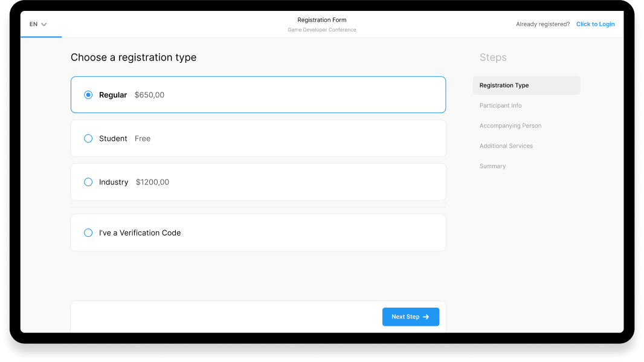Select the Industry $1200,00 option

coord(88,182)
